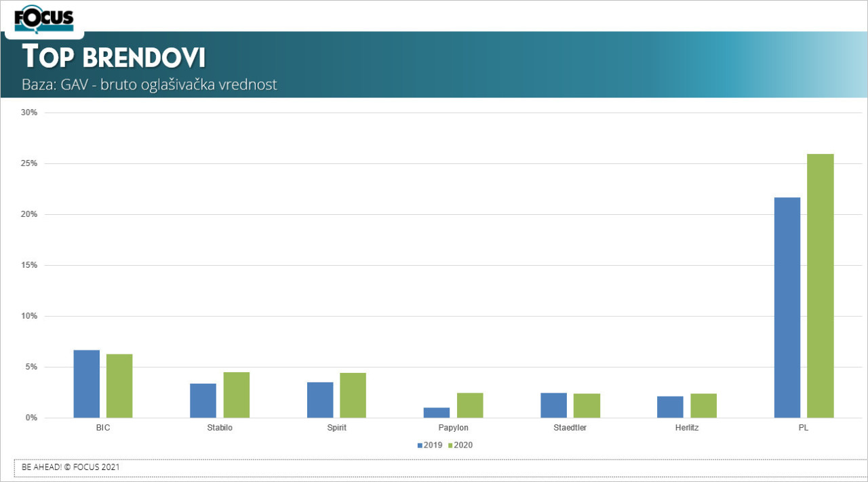The image size is (868, 482).
Task: Click the Spirit axis label
Action: pos(336,428)
